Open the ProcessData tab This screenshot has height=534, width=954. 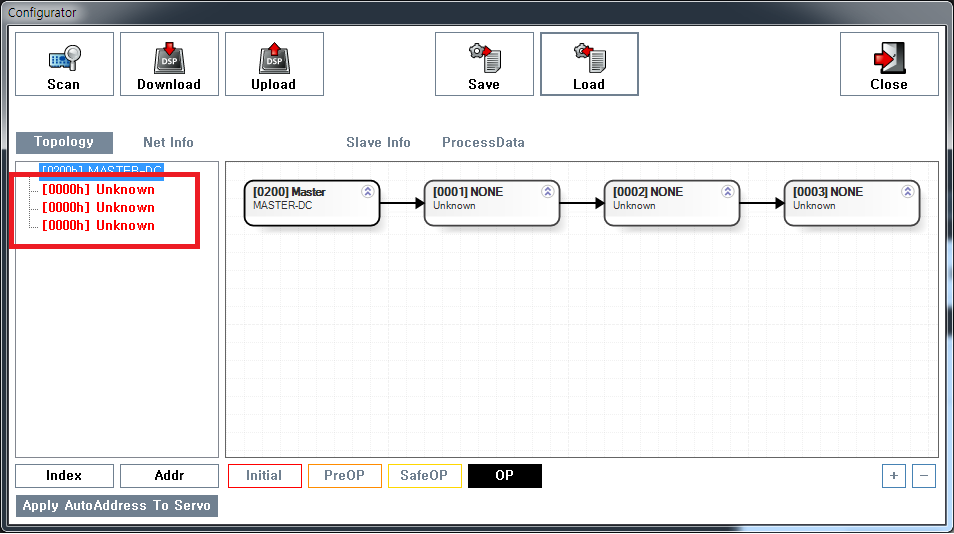(x=483, y=142)
